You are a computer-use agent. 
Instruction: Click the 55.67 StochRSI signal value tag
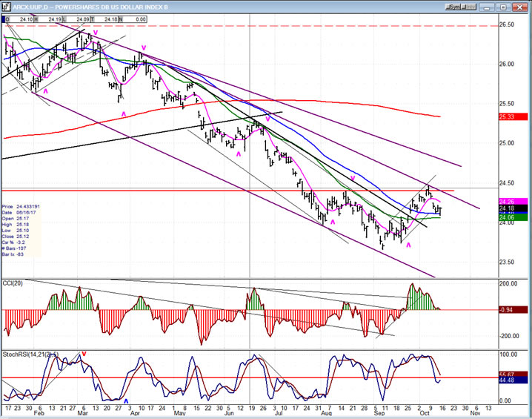[x=513, y=375]
